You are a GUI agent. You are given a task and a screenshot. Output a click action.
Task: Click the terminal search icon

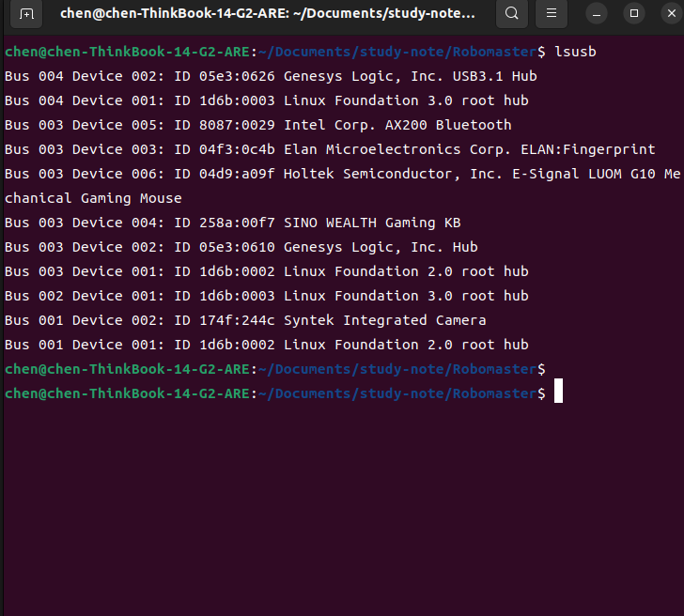[511, 14]
